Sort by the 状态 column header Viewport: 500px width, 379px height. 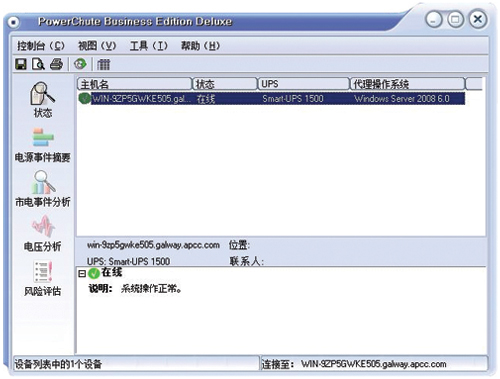(225, 84)
